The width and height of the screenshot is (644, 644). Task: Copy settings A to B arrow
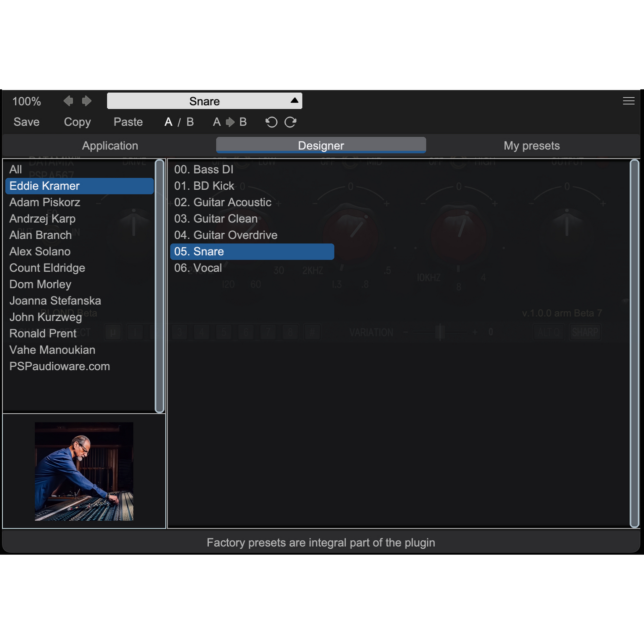[230, 122]
